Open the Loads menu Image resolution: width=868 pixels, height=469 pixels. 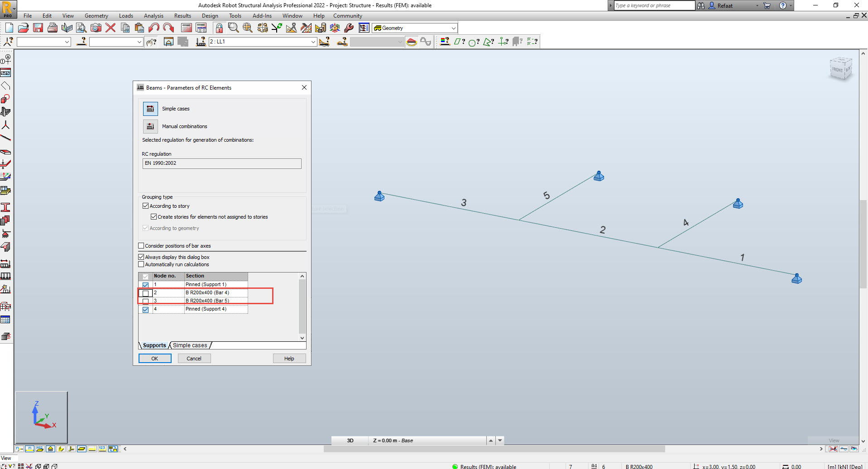(x=125, y=15)
